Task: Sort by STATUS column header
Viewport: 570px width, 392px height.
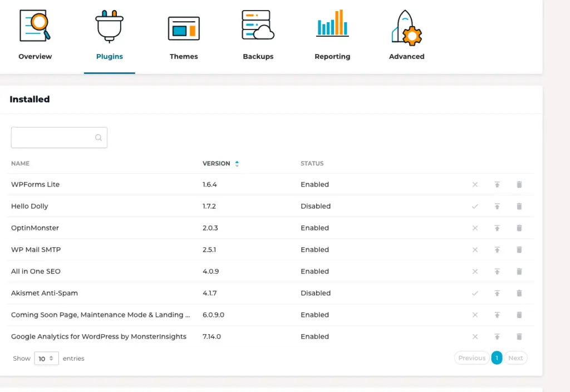Action: coord(312,164)
